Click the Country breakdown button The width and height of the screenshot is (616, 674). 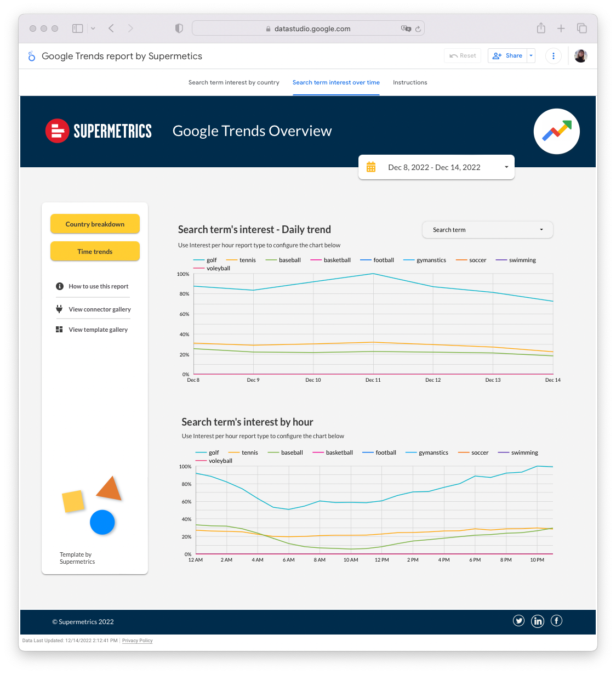pyautogui.click(x=95, y=224)
